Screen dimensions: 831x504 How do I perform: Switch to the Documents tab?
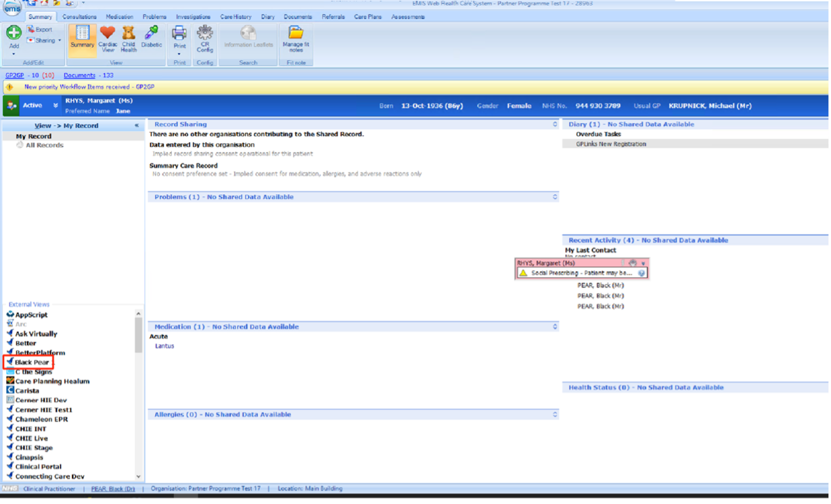[x=298, y=17]
